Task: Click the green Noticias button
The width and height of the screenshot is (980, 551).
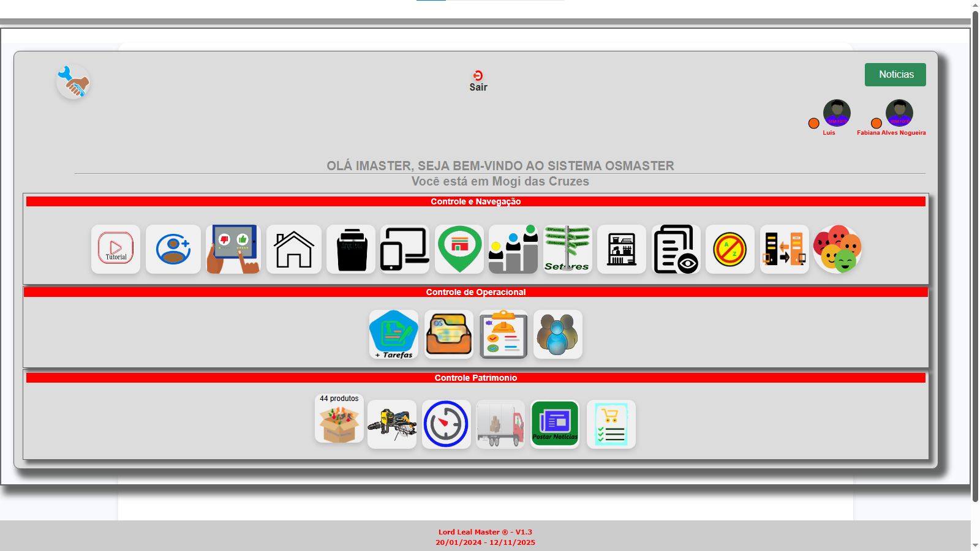Action: (x=895, y=75)
